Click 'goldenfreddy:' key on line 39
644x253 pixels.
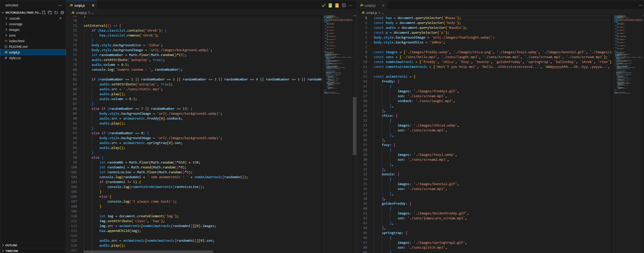point(395,203)
